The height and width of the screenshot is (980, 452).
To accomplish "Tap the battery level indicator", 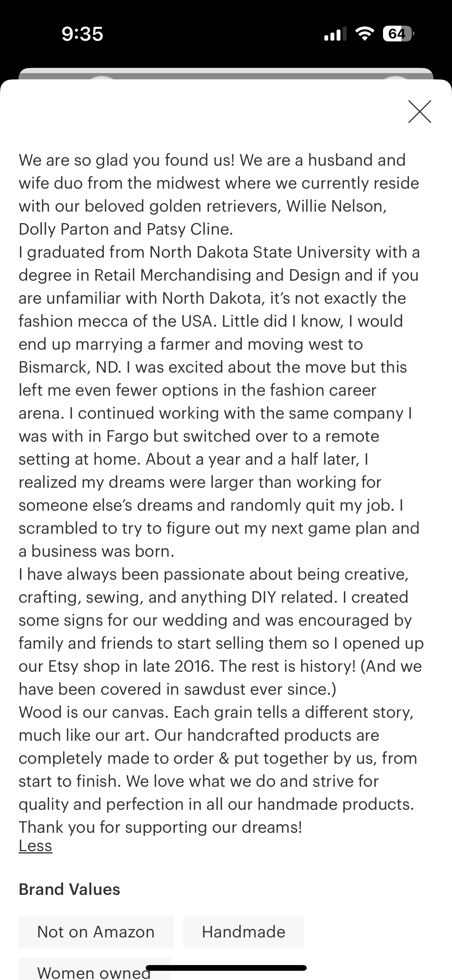I will [398, 34].
